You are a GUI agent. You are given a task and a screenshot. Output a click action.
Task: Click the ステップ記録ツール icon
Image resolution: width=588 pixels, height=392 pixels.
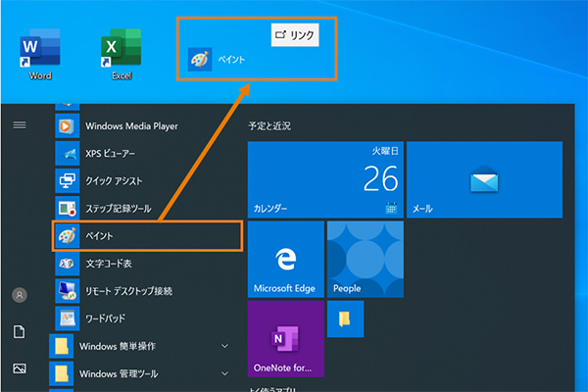tap(68, 208)
